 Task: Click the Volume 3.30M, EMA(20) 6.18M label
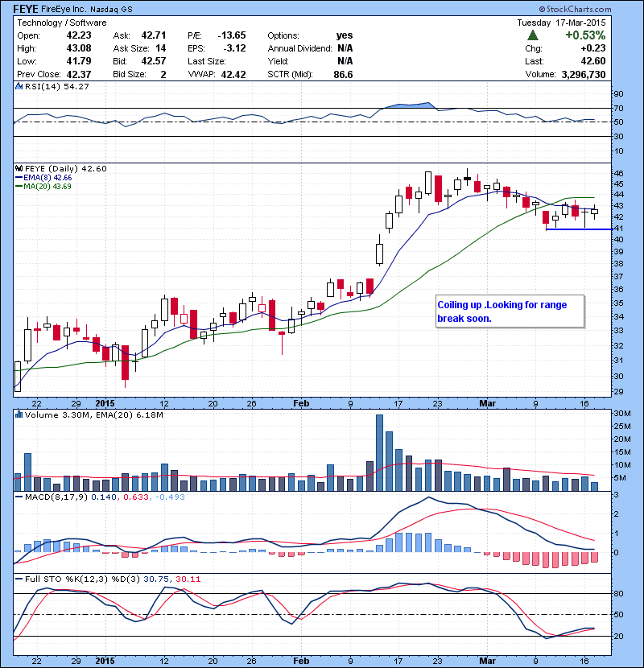93,414
